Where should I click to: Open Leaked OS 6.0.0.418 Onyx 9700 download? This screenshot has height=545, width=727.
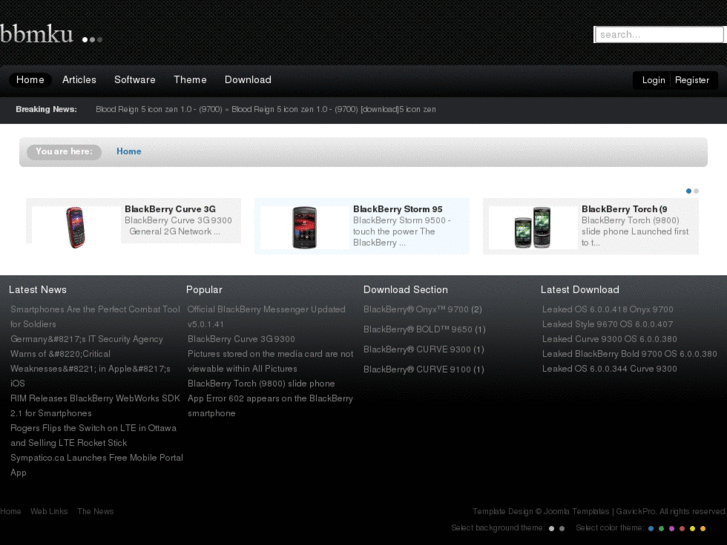607,309
